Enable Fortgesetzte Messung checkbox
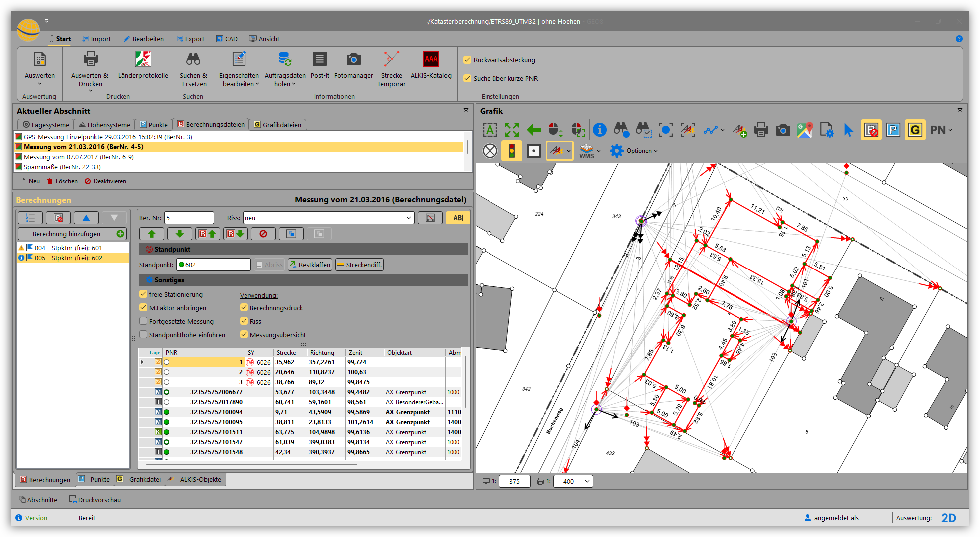 point(144,321)
